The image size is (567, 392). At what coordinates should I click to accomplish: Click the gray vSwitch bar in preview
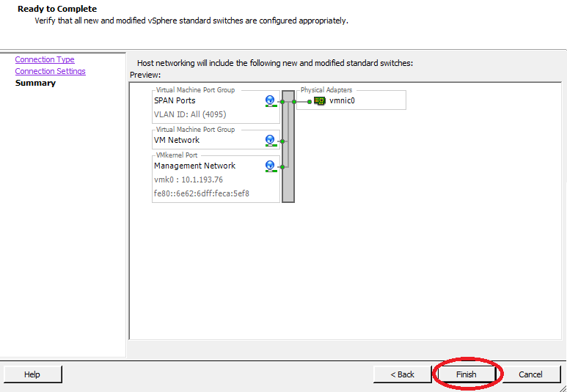(288, 147)
